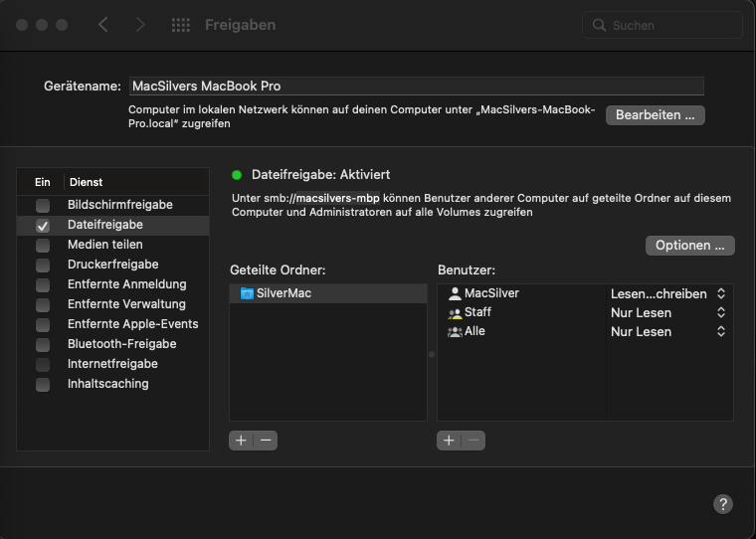This screenshot has width=756, height=539.
Task: Go back with the left chevron arrow
Action: (102, 25)
